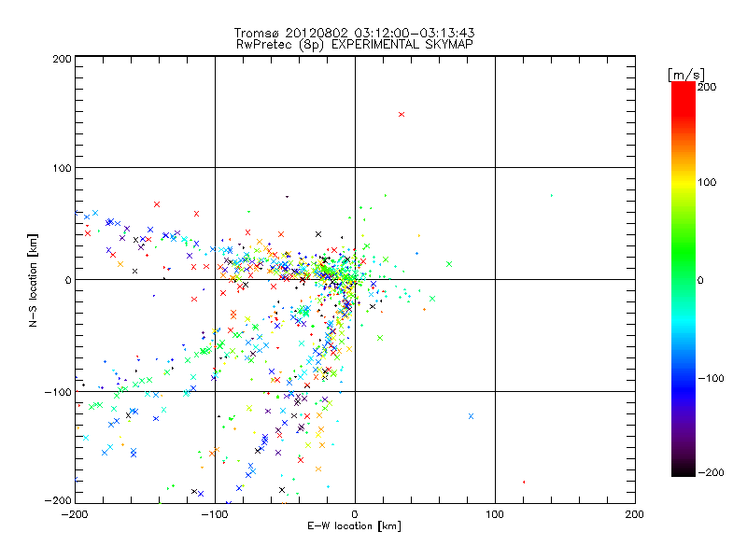
Task: Select the green colorbar region at 0 m/s
Action: tap(683, 279)
